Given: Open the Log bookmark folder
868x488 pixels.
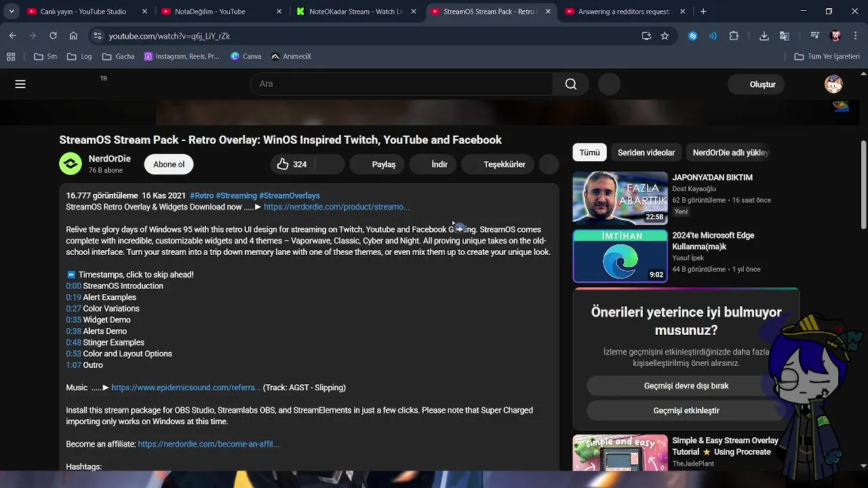Looking at the screenshot, I should [79, 56].
